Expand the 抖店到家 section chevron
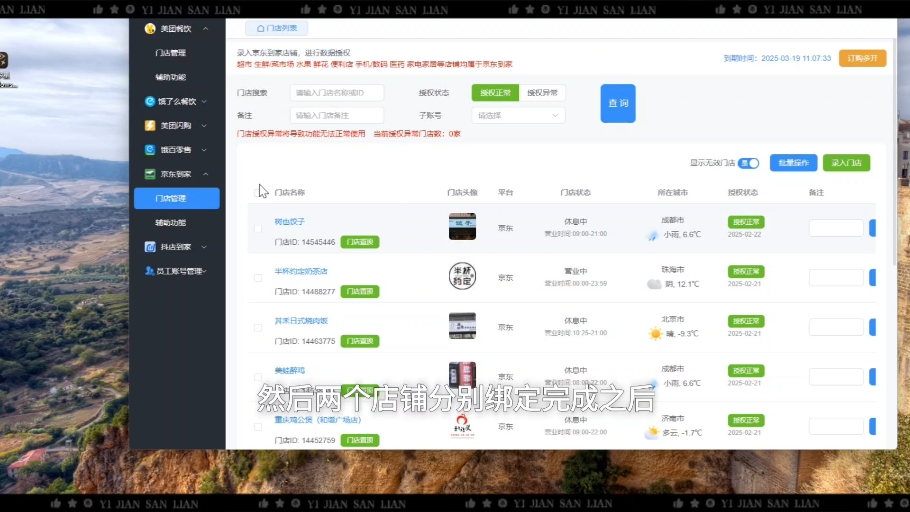This screenshot has height=512, width=910. tap(204, 247)
